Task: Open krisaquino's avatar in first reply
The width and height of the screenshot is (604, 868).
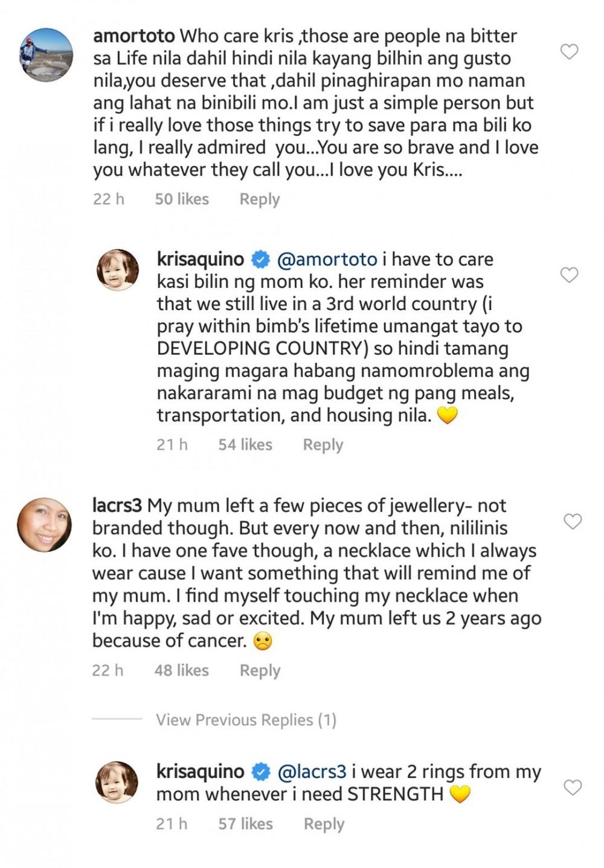Action: point(118,270)
